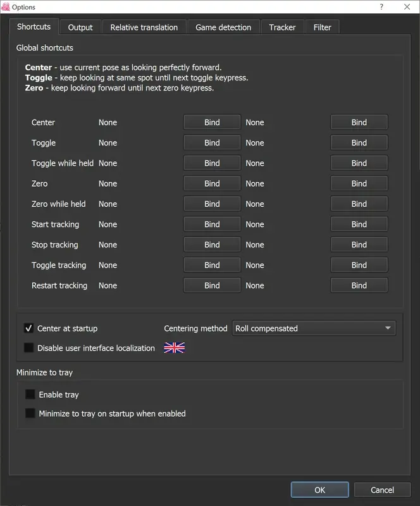Switch to the Output tab
Viewport: 420px width, 506px height.
coord(80,27)
